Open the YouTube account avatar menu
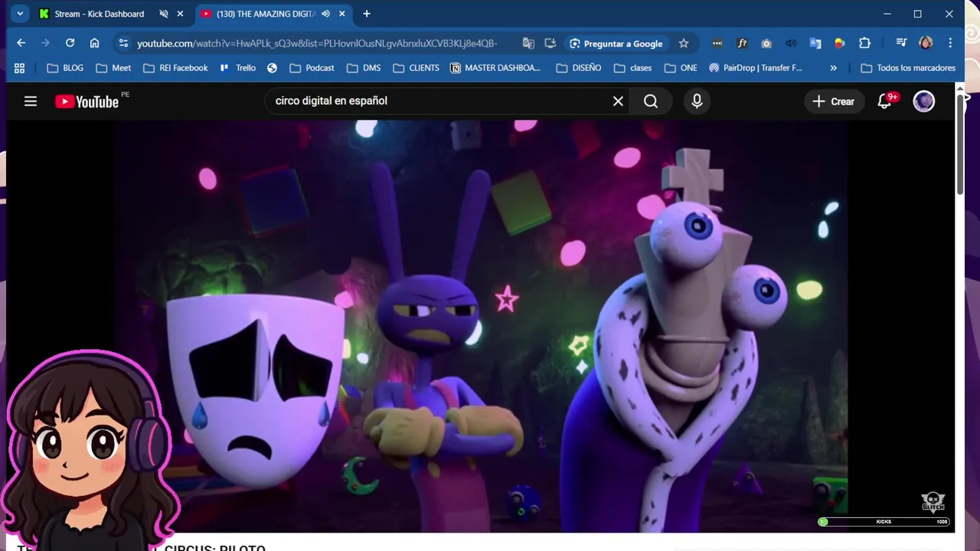This screenshot has width=980, height=551. 924,101
